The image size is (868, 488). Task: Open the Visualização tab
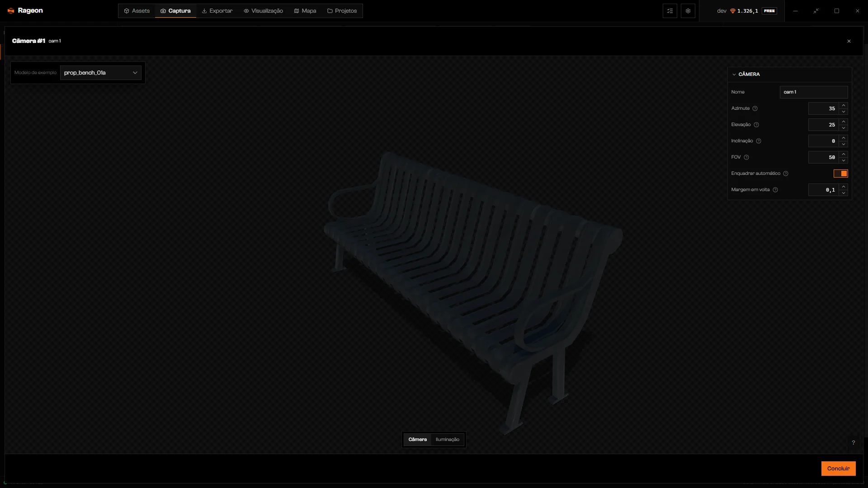(263, 11)
